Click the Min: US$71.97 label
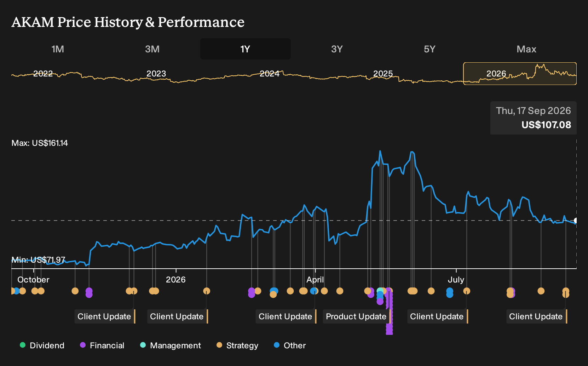The image size is (588, 366). click(39, 260)
